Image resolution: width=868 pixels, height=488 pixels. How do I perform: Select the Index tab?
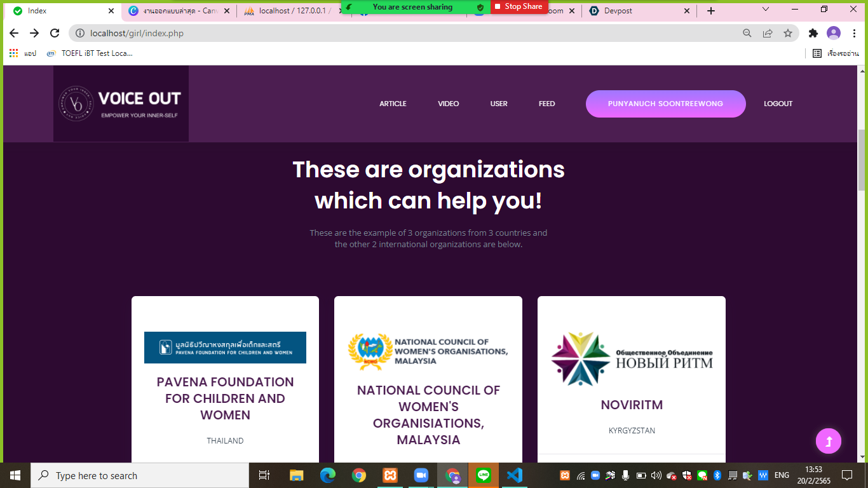coord(62,11)
